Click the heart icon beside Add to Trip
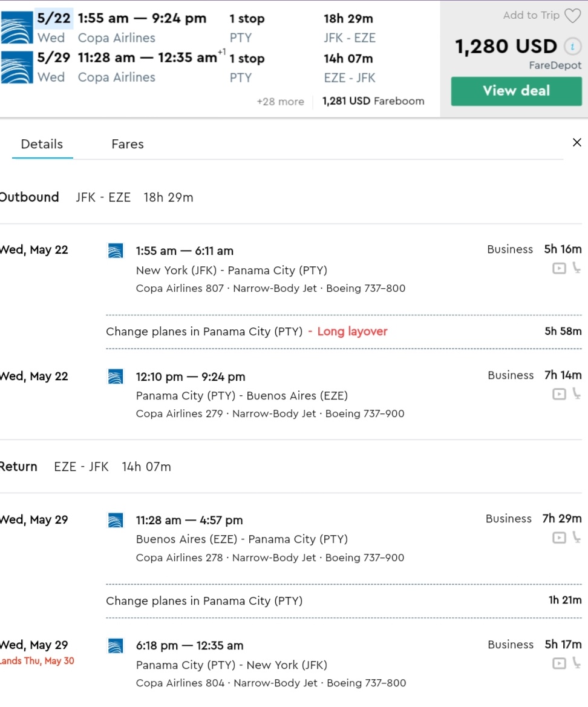This screenshot has width=588, height=707. click(x=572, y=16)
